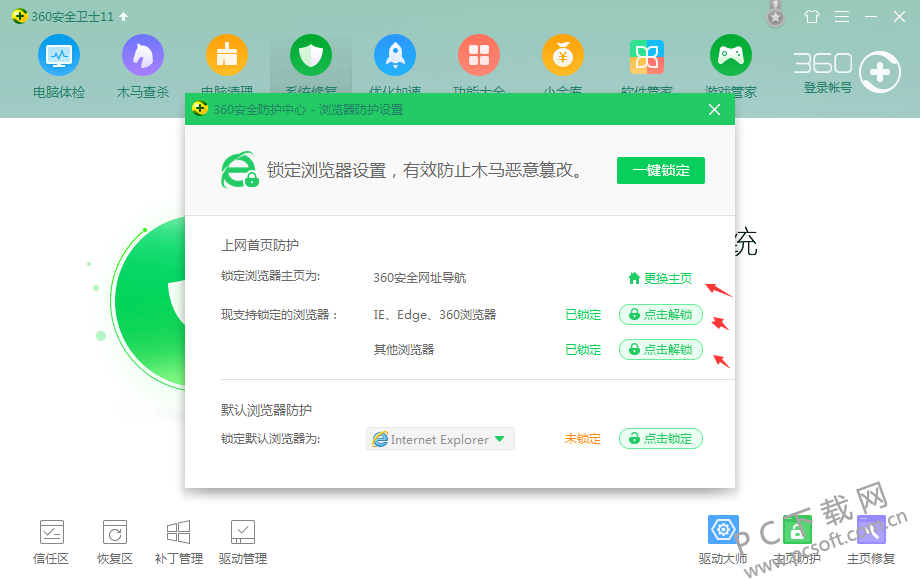Click 点击锁定 to lock default browser
This screenshot has width=920, height=580.
661,439
